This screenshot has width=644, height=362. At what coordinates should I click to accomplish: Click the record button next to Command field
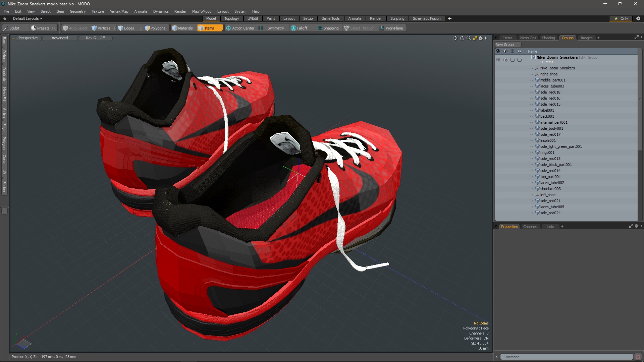(638, 357)
